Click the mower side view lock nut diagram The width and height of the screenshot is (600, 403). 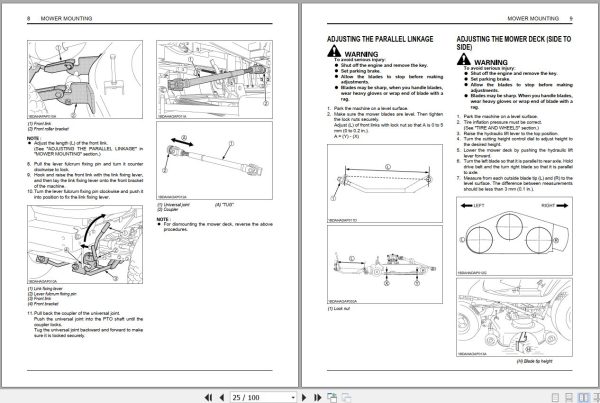(385, 264)
